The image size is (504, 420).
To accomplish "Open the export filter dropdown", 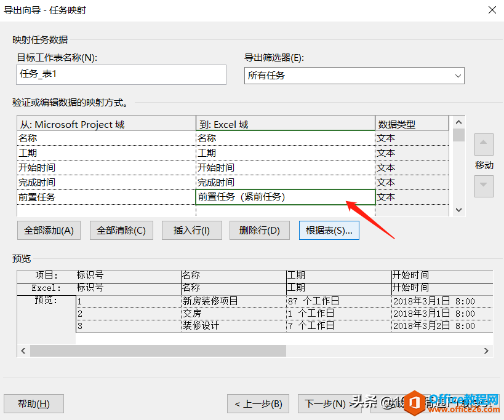I will tap(354, 75).
